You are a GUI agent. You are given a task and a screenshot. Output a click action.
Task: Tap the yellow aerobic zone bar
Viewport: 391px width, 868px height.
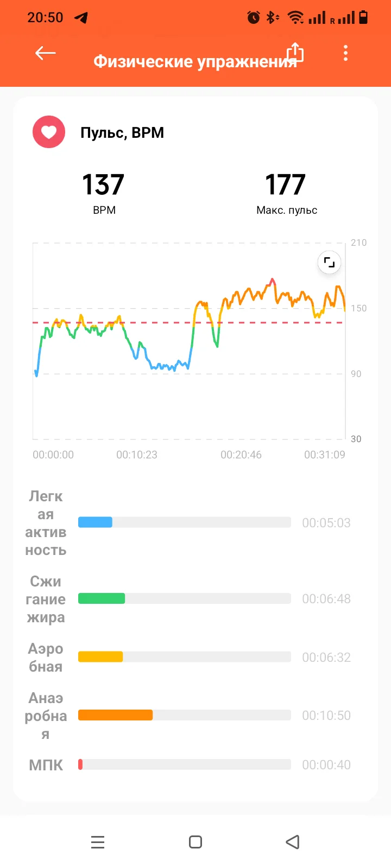[x=100, y=657]
